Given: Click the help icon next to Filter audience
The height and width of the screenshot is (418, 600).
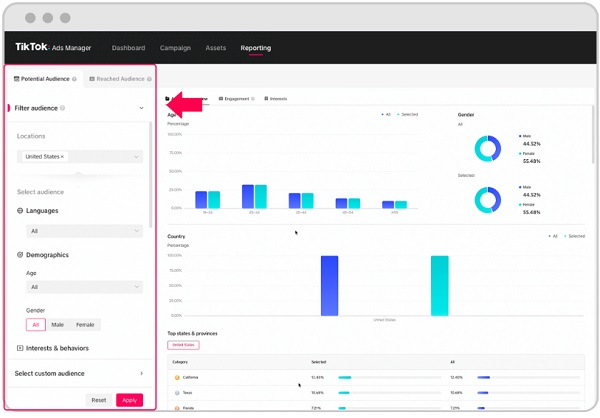Looking at the screenshot, I should point(63,108).
